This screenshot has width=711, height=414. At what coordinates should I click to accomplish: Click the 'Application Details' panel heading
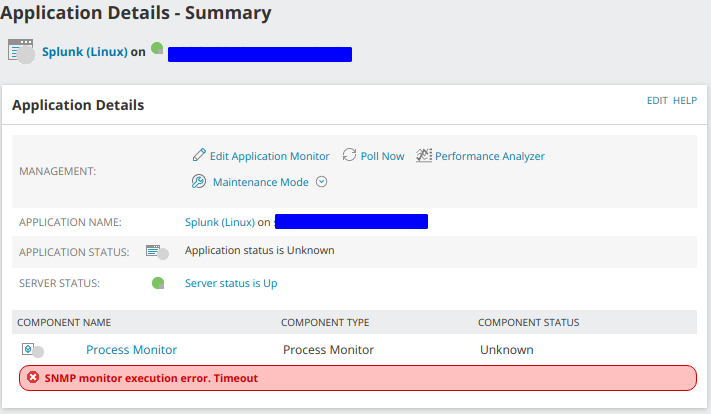78,105
